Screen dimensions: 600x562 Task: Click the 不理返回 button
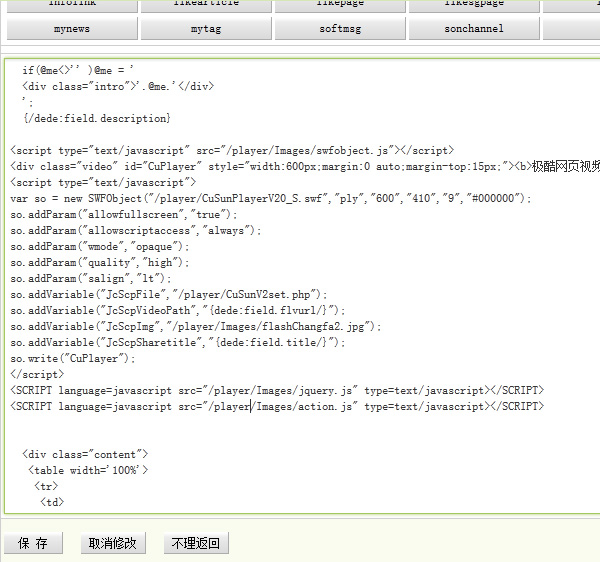(196, 543)
